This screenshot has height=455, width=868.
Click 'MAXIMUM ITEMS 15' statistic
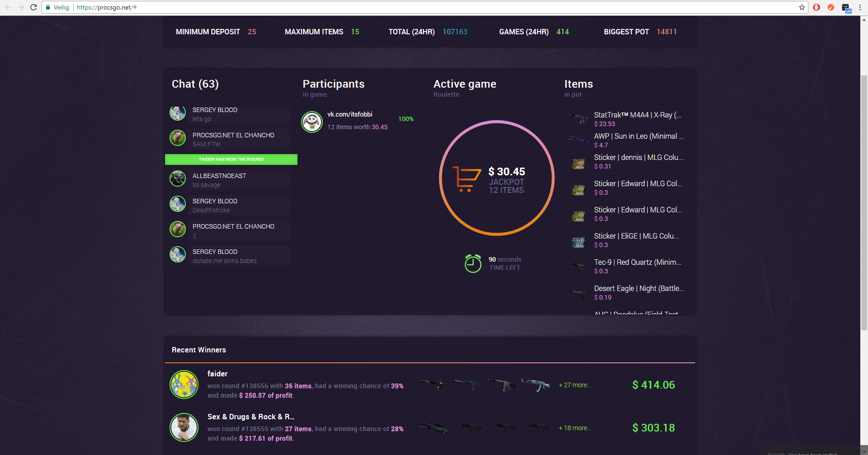tap(322, 32)
